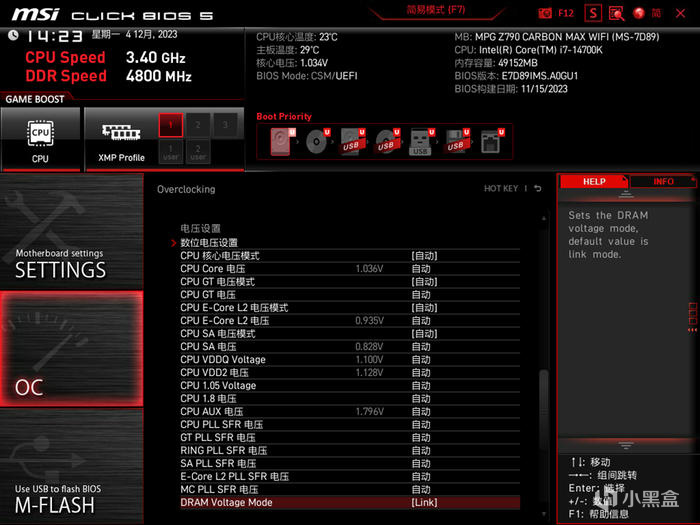
Task: Edit the CPU E-Core L2 电压 value
Action: pos(421,321)
